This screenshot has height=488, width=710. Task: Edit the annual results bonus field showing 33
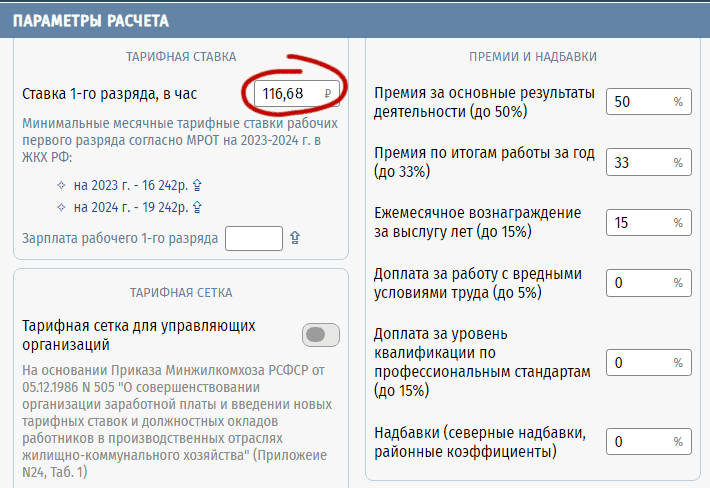click(x=649, y=162)
